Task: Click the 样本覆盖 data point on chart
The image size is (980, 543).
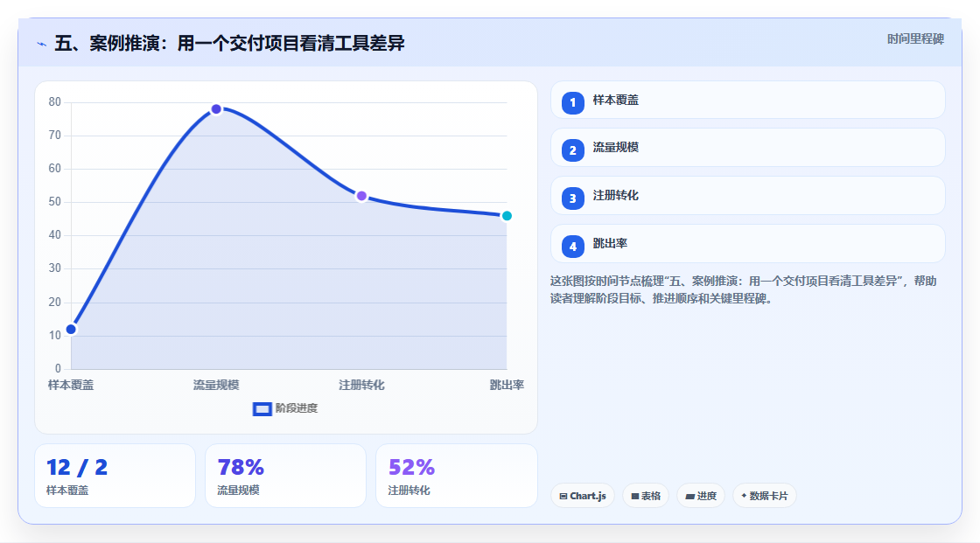Action: pos(71,330)
